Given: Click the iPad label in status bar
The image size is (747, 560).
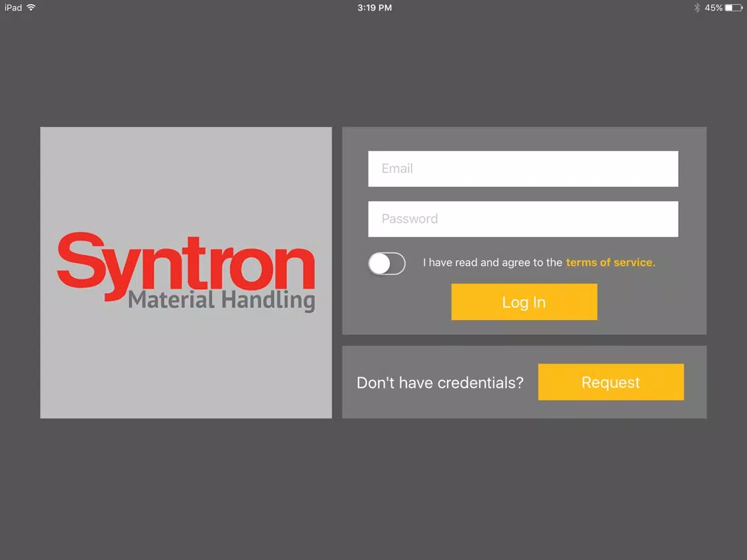Looking at the screenshot, I should pyautogui.click(x=13, y=8).
